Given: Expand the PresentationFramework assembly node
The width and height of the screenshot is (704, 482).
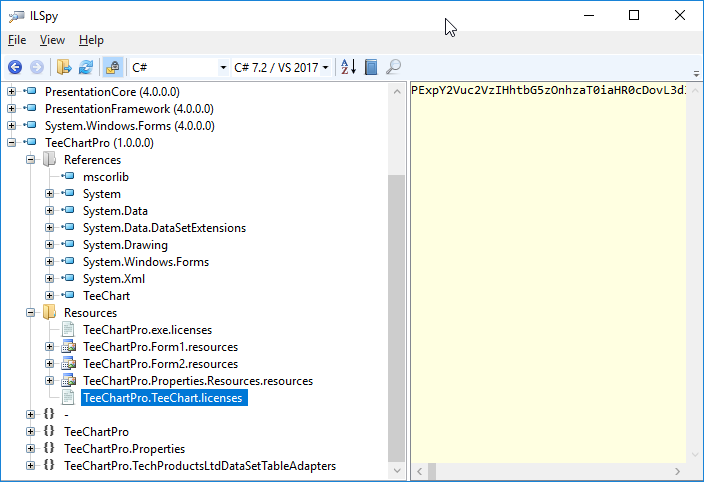Looking at the screenshot, I should point(12,109).
